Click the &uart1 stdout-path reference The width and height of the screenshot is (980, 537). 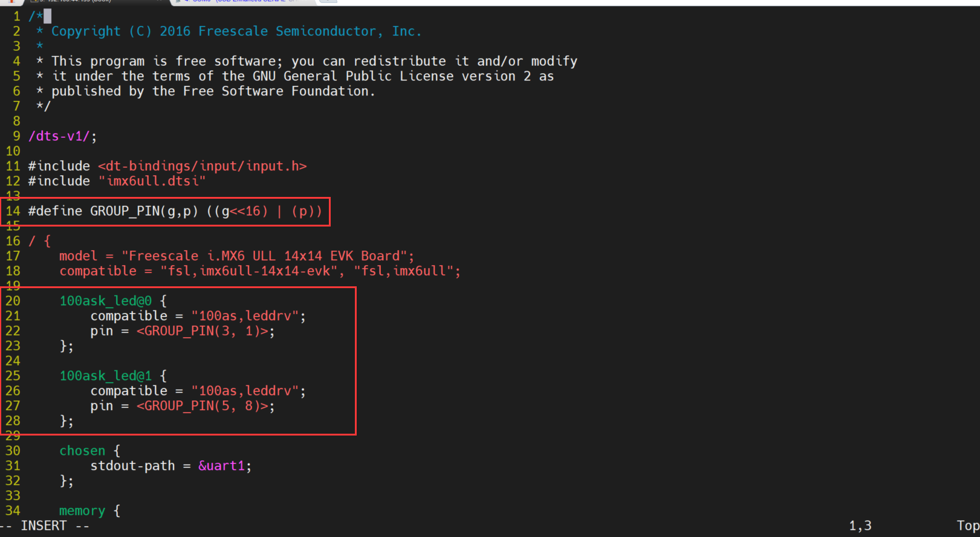221,466
